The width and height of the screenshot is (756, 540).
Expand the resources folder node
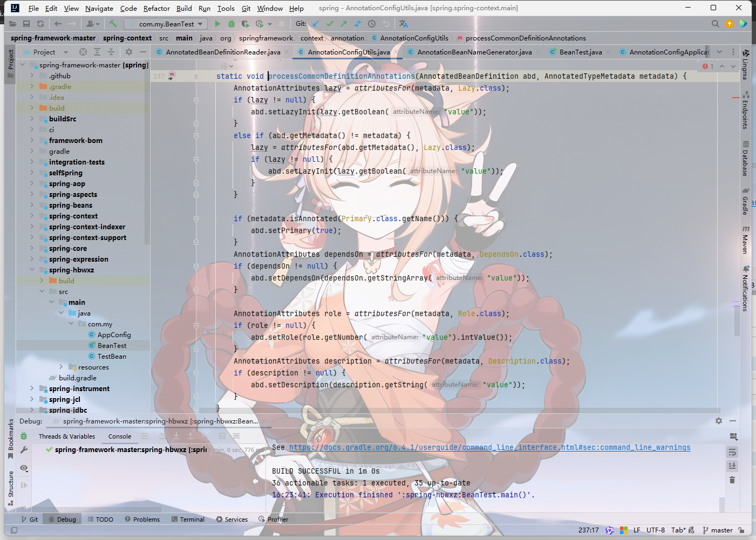tap(61, 367)
